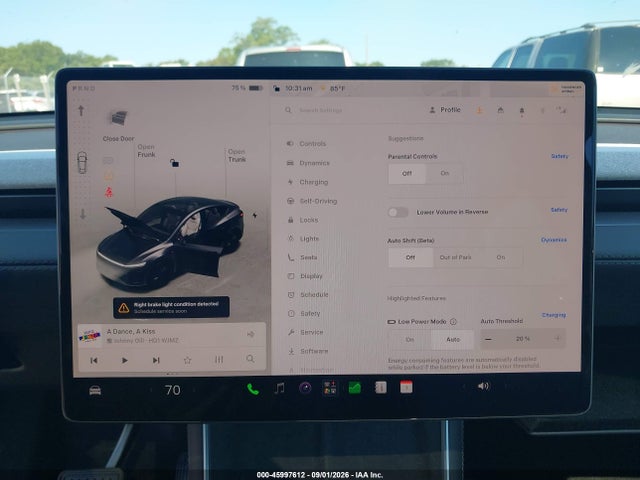Tap the Open Trunk button
This screenshot has width=640, height=480.
coord(237,156)
